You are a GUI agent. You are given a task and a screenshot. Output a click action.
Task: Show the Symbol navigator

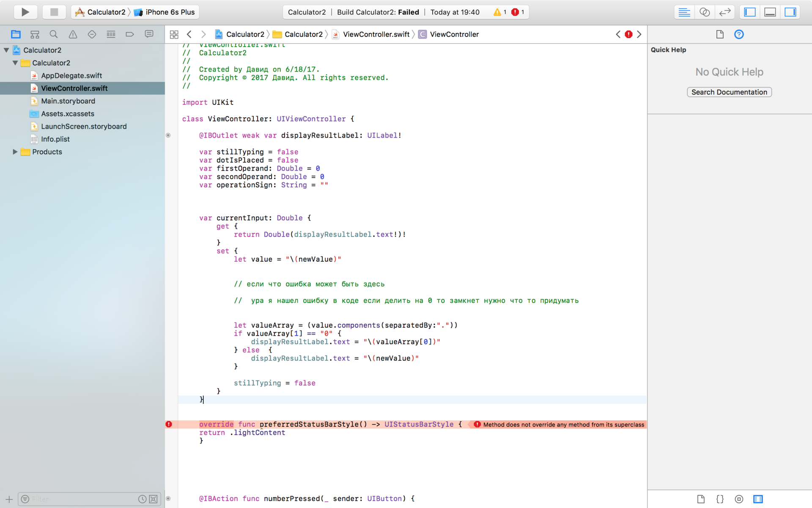click(35, 34)
